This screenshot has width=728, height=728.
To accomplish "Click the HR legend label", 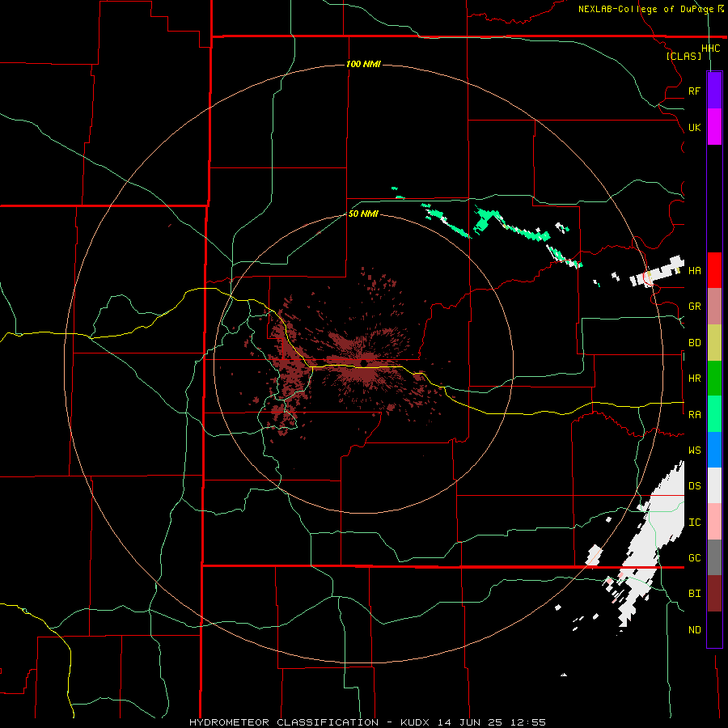I will tap(694, 379).
